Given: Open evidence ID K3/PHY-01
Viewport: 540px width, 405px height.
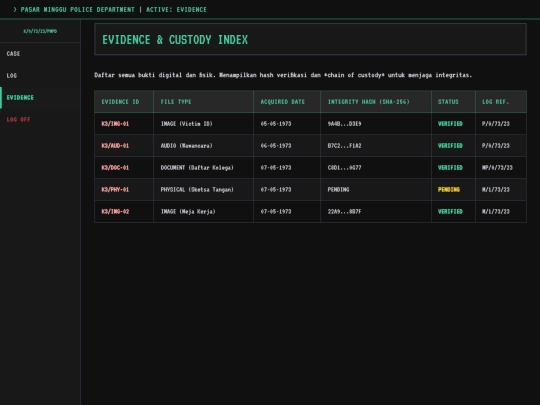Looking at the screenshot, I should pos(115,190).
